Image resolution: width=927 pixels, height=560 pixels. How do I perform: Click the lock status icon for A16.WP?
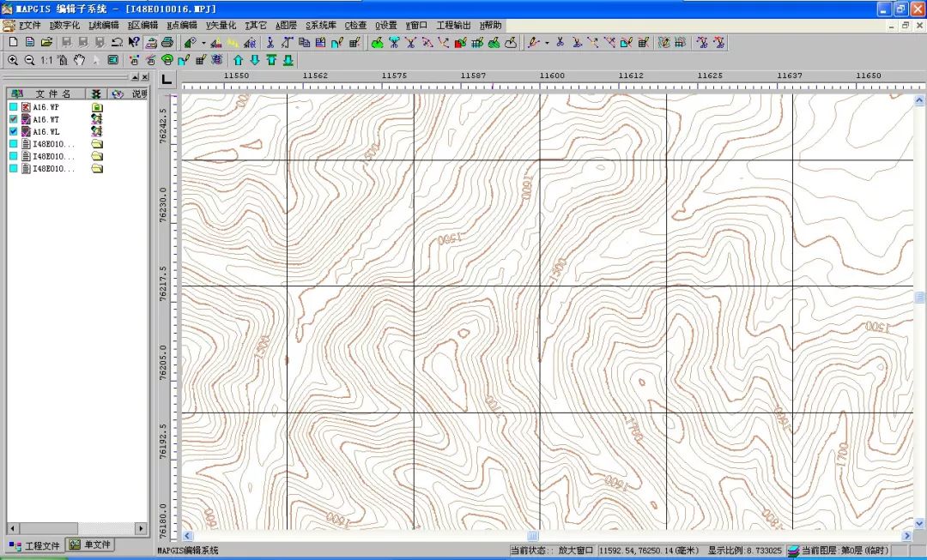click(x=97, y=107)
